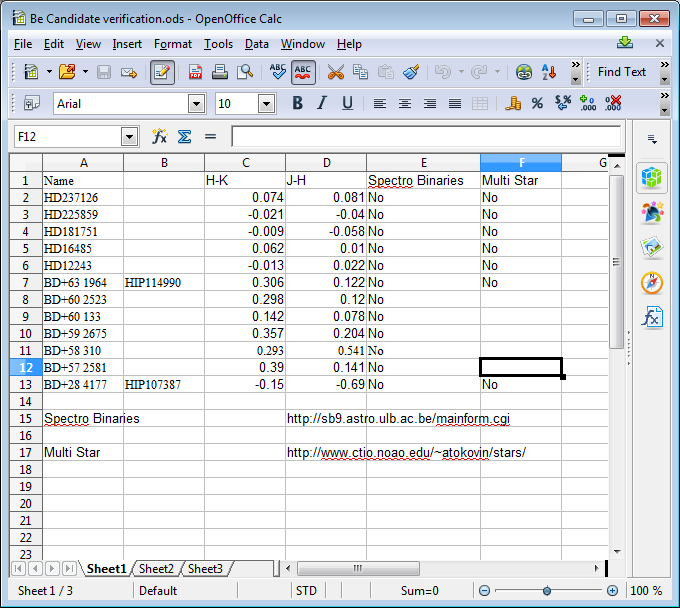Image resolution: width=680 pixels, height=608 pixels.
Task: Apply Currency number format
Action: [513, 104]
